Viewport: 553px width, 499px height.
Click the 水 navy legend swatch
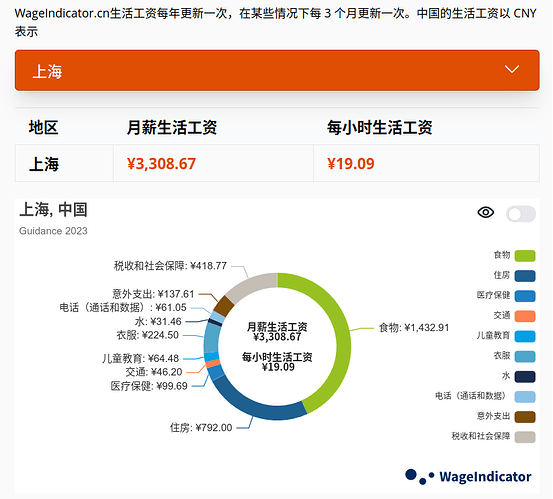pyautogui.click(x=525, y=377)
